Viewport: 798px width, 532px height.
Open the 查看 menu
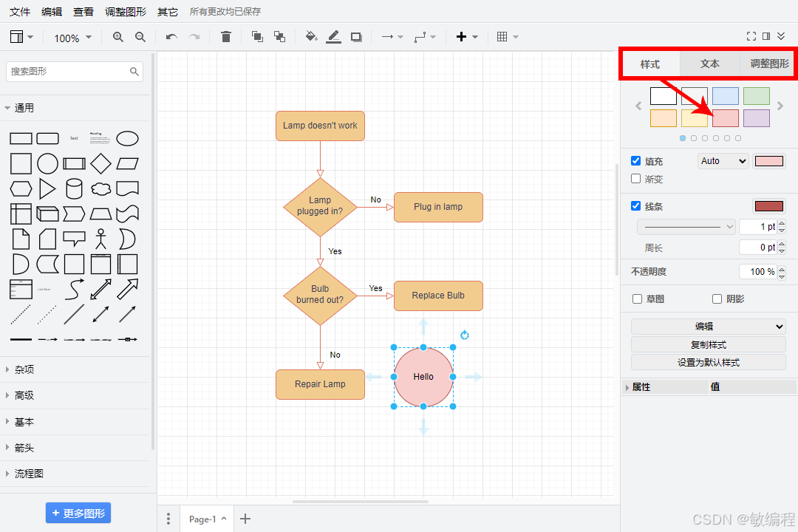coord(83,11)
